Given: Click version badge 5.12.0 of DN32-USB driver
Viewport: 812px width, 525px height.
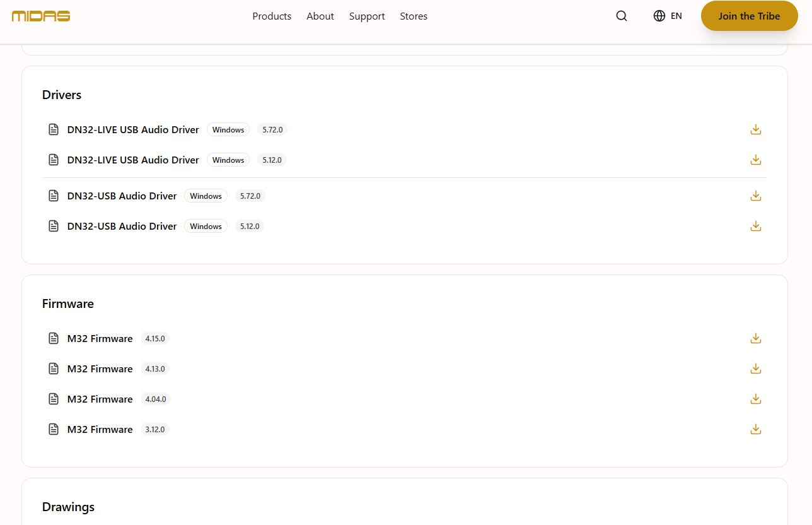Looking at the screenshot, I should (250, 226).
